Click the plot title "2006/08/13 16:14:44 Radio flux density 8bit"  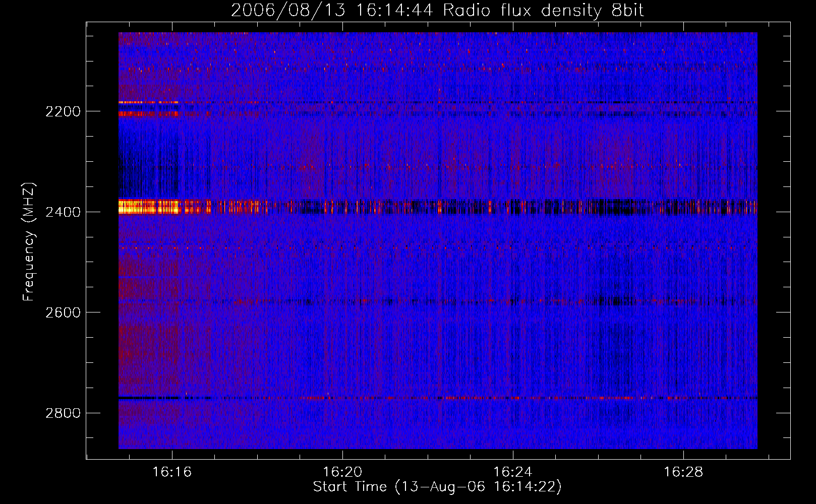437,10
